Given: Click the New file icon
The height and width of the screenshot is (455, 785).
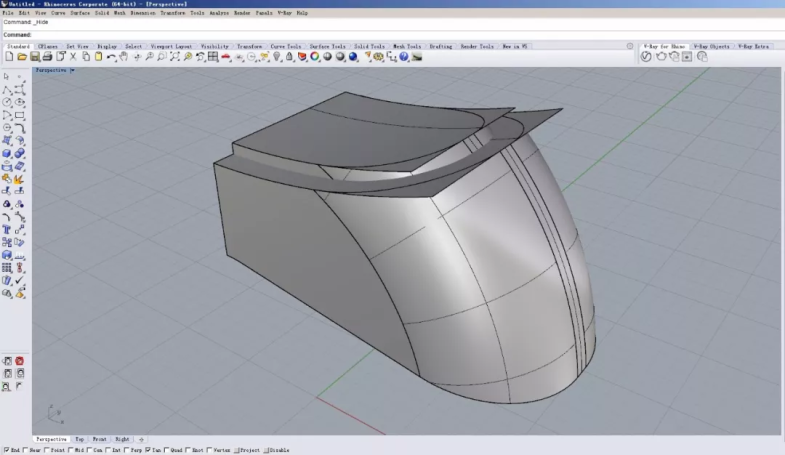Looking at the screenshot, I should (x=9, y=57).
